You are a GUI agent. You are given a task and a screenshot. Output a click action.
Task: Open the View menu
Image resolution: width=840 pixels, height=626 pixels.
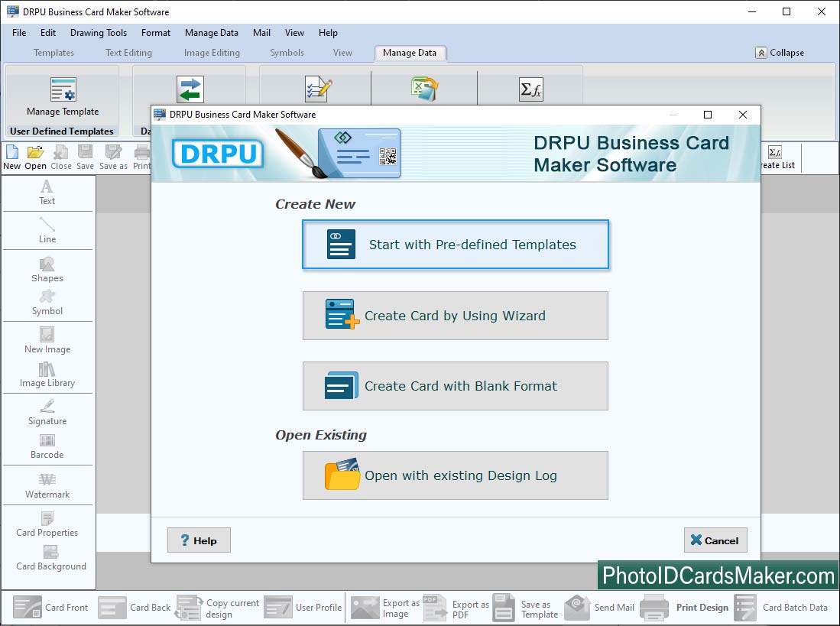294,33
